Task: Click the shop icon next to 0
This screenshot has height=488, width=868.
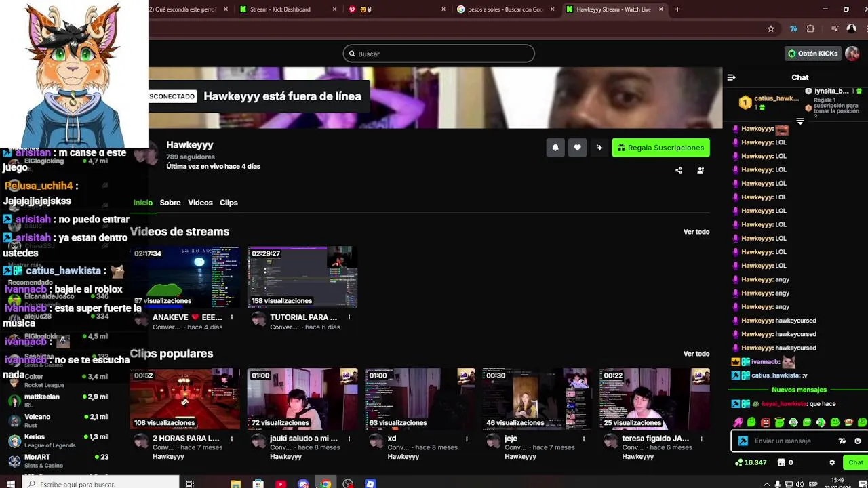Action: [781, 462]
